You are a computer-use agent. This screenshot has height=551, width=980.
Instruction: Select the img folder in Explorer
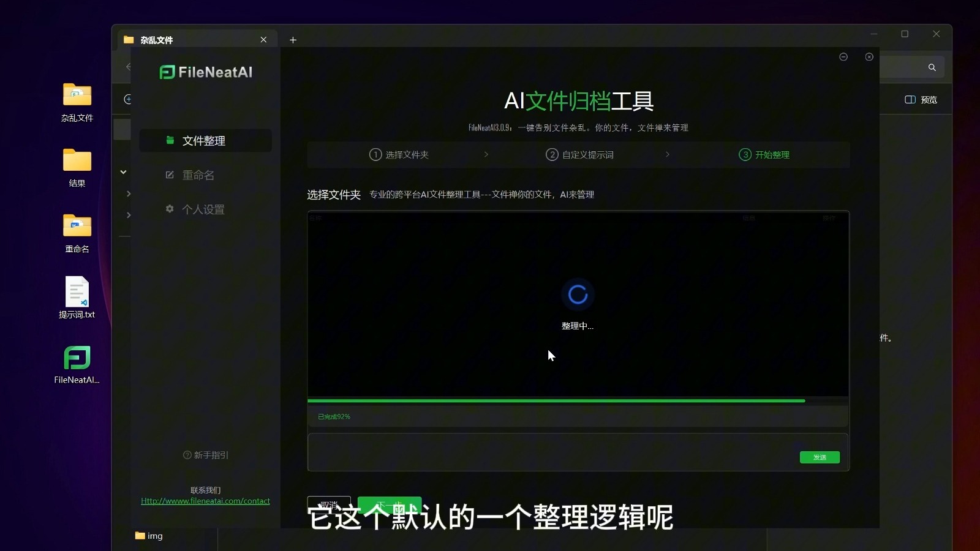(x=149, y=536)
